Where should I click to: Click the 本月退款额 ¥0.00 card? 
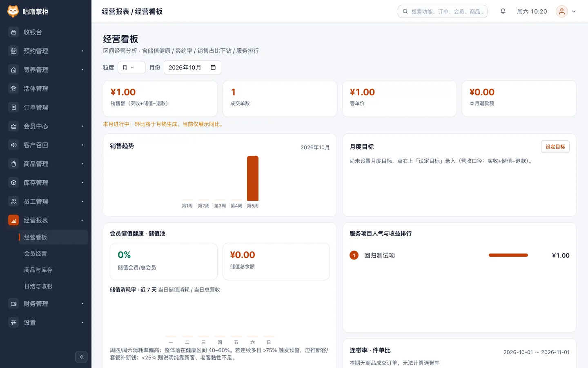click(519, 99)
